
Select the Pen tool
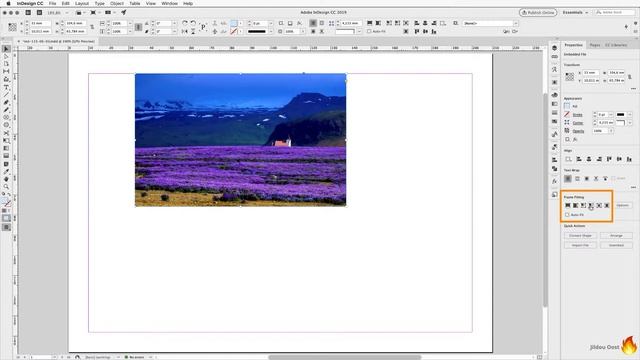6,102
